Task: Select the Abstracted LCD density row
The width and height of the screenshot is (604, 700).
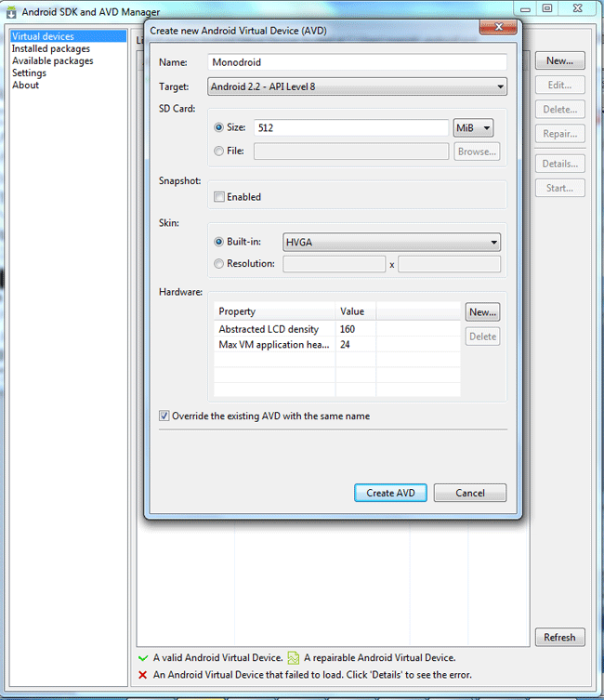Action: (336, 329)
